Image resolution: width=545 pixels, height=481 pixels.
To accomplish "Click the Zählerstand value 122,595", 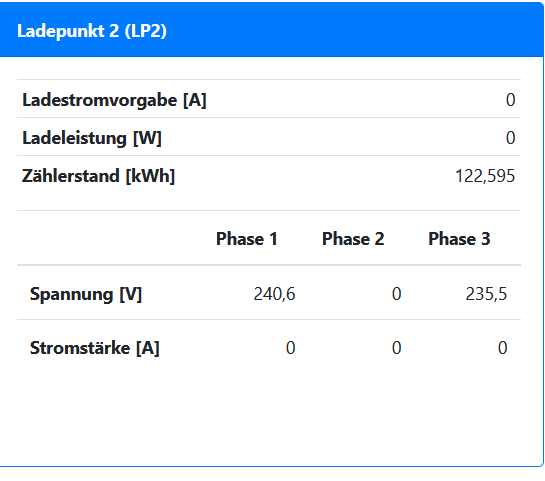I will pyautogui.click(x=485, y=176).
